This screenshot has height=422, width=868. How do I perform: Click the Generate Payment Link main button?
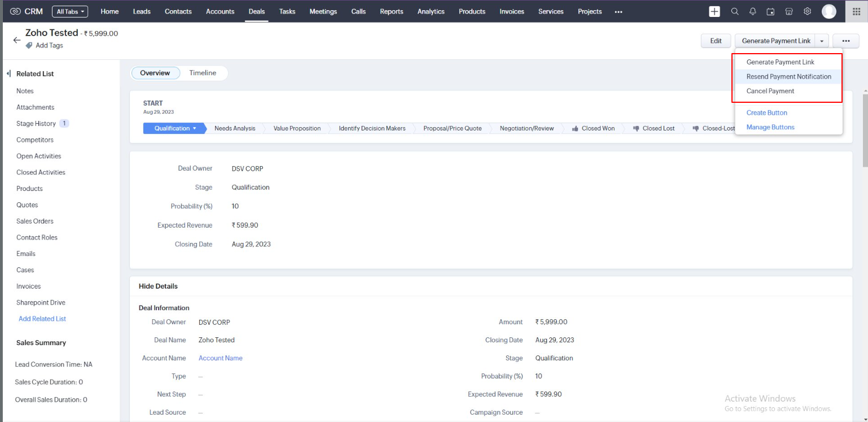(775, 41)
